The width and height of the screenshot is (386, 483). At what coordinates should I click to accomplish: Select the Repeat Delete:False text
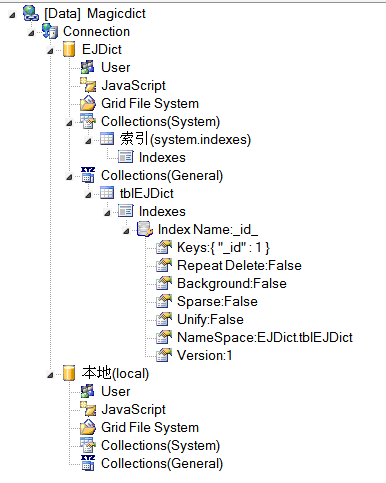[x=239, y=266]
